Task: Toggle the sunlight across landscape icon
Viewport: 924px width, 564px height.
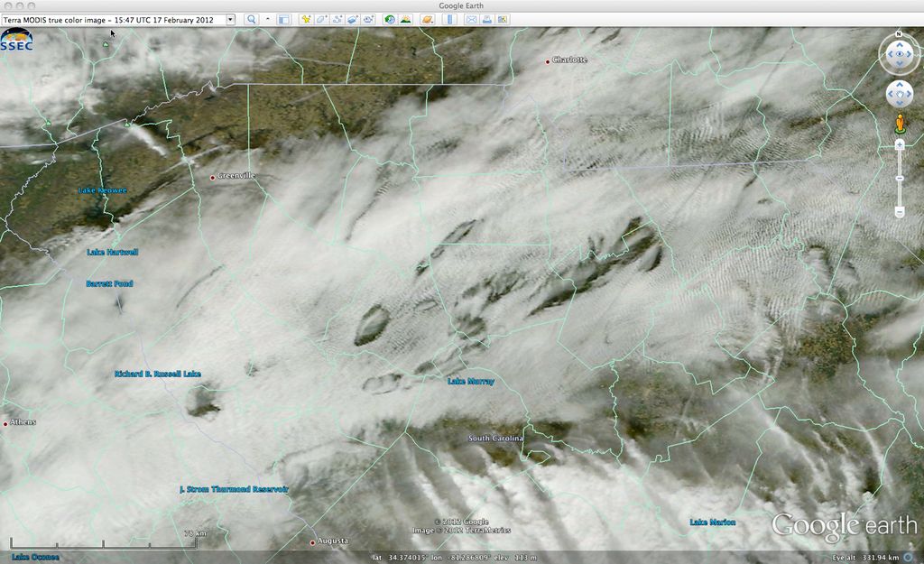Action: tap(405, 20)
